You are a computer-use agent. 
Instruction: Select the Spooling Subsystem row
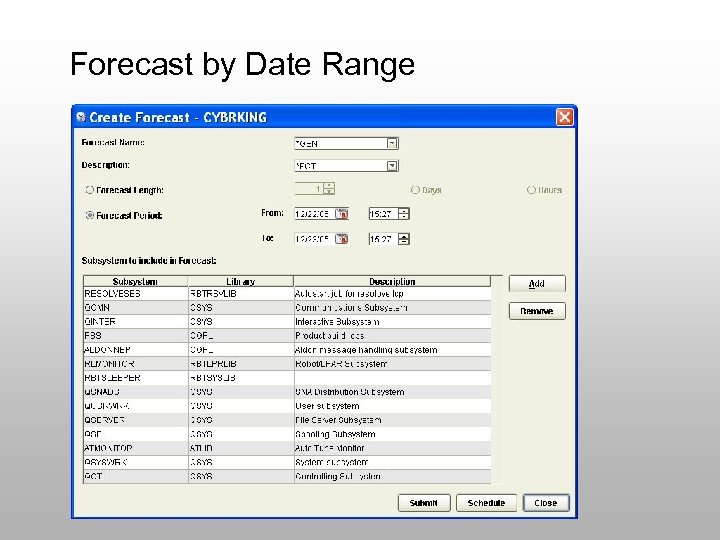pyautogui.click(x=287, y=434)
